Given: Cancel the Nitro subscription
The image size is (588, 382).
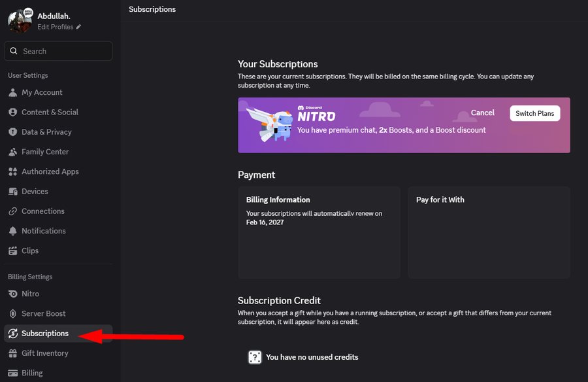Looking at the screenshot, I should click(x=483, y=113).
